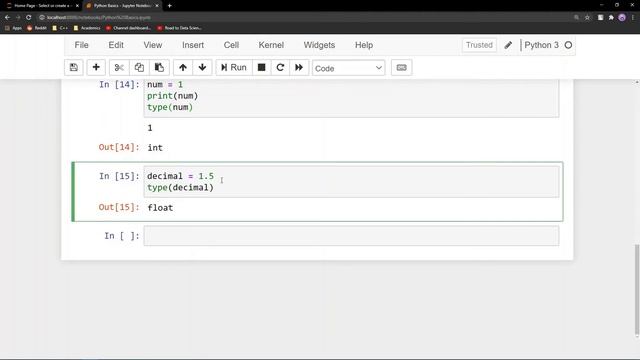
Task: Switch to the Python Basics notebook tab
Action: 121,6
